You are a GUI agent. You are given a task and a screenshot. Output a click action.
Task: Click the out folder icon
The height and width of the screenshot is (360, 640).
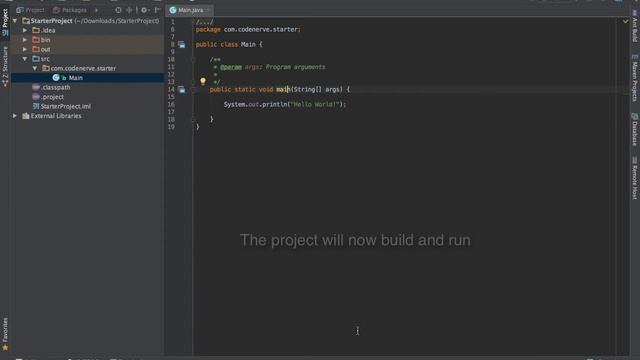(36, 49)
